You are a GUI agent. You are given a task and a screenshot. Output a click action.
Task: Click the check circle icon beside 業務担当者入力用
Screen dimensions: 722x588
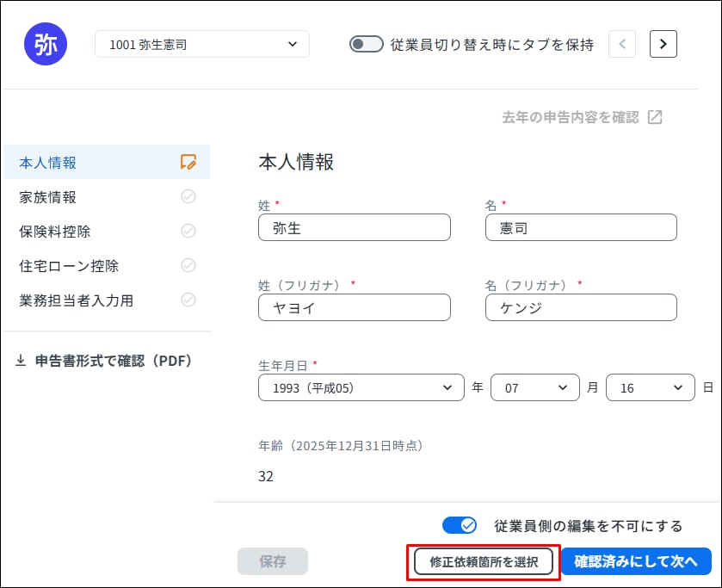[x=188, y=300]
